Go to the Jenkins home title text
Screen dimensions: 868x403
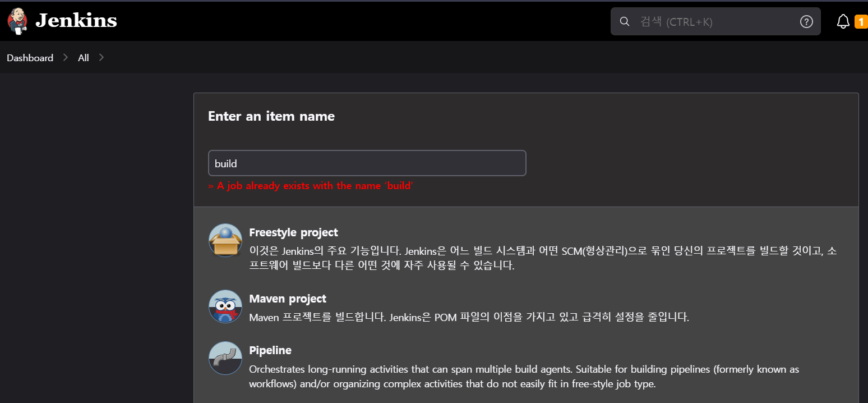pyautogui.click(x=76, y=21)
